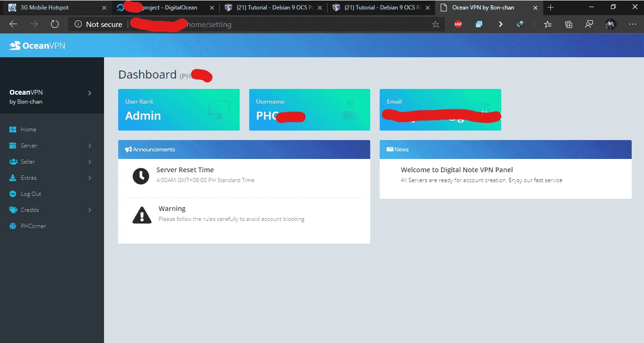Expand the Server chevron arrow
The height and width of the screenshot is (343, 644).
90,146
